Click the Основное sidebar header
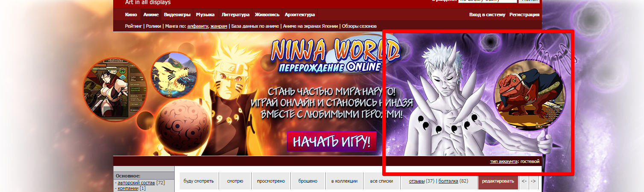 click(143, 176)
